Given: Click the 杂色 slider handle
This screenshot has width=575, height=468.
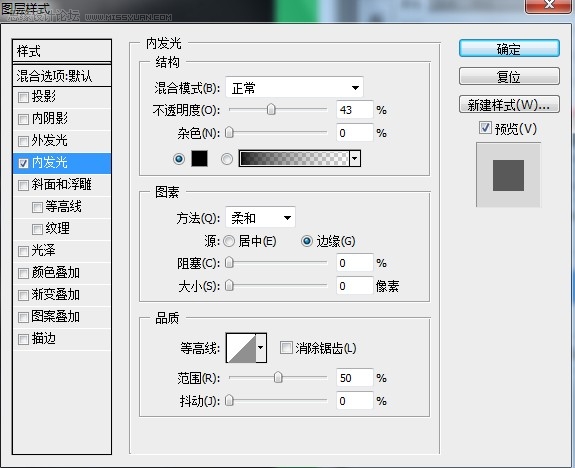Looking at the screenshot, I should click(229, 132).
